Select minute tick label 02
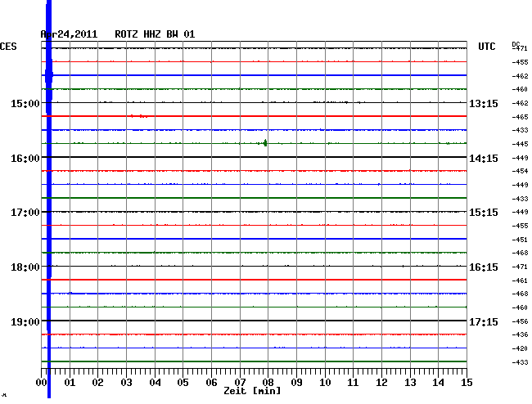532x404 pixels. tap(97, 383)
